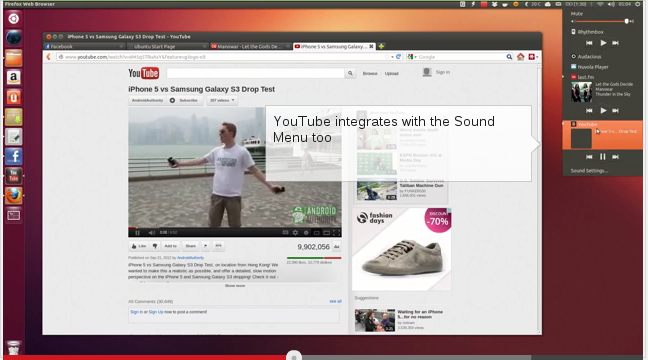Focus the YouTube search field
This screenshot has height=360, width=648.
[255, 73]
